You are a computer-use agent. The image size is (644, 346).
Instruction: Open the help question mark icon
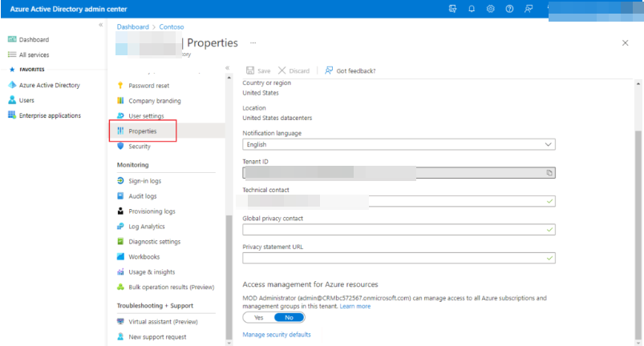pos(509,9)
